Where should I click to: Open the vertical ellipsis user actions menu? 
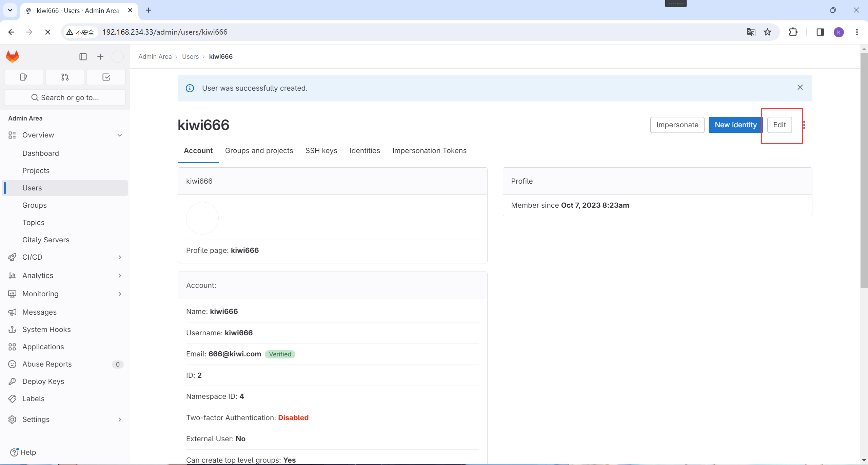(x=804, y=125)
